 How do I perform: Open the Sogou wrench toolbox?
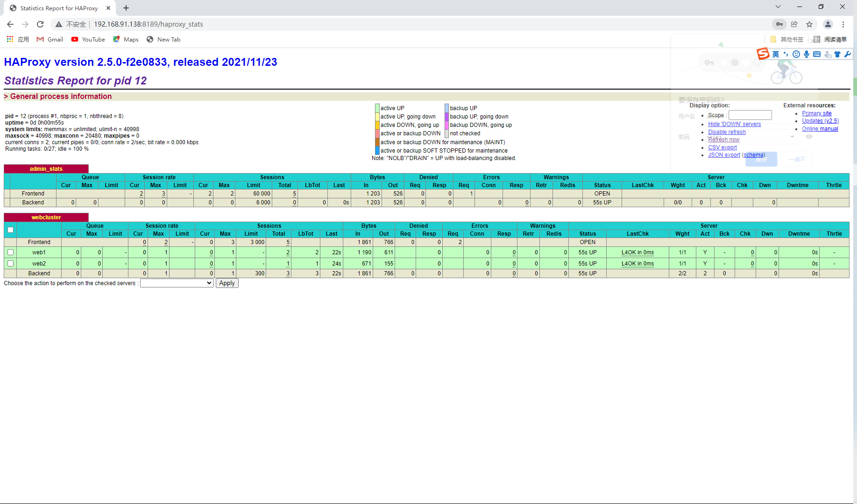848,54
